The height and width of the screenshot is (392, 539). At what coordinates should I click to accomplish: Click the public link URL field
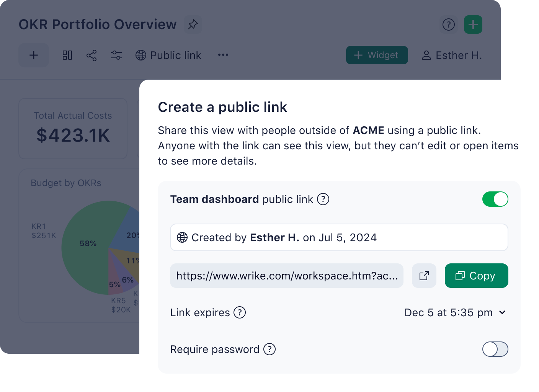(x=287, y=276)
